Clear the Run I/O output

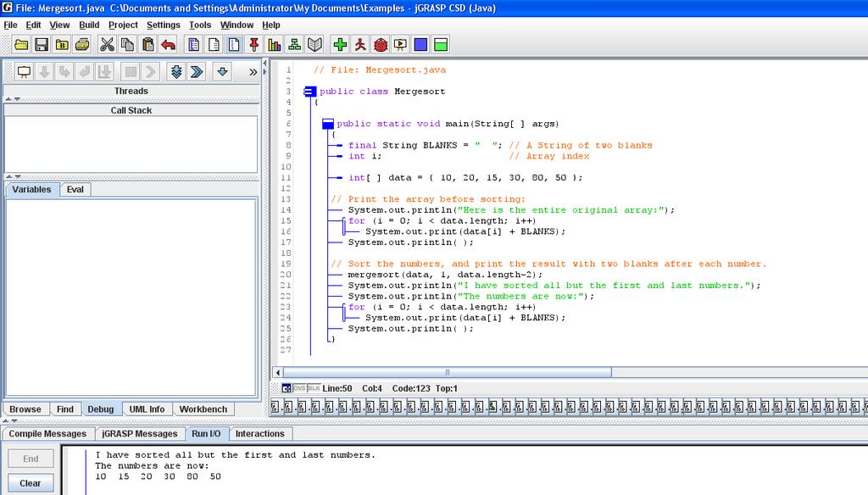(31, 483)
